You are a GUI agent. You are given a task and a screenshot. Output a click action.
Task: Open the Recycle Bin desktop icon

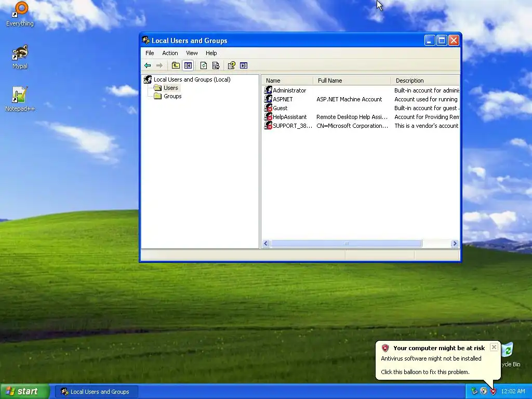click(x=510, y=354)
